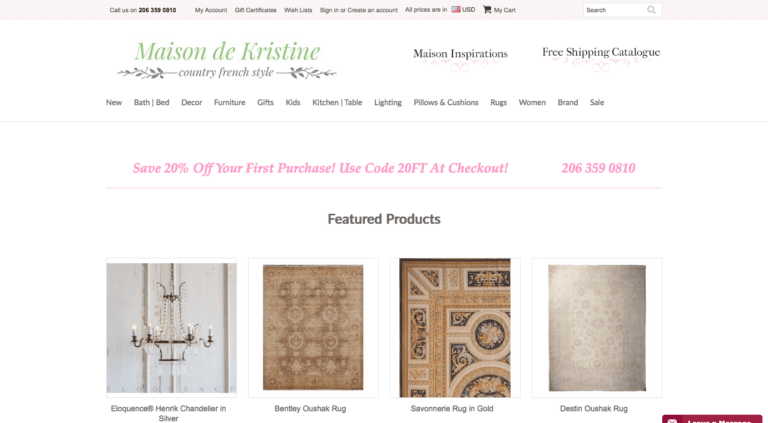Screen dimensions: 768x423
Task: Open the Lighting category
Action: pyautogui.click(x=387, y=102)
